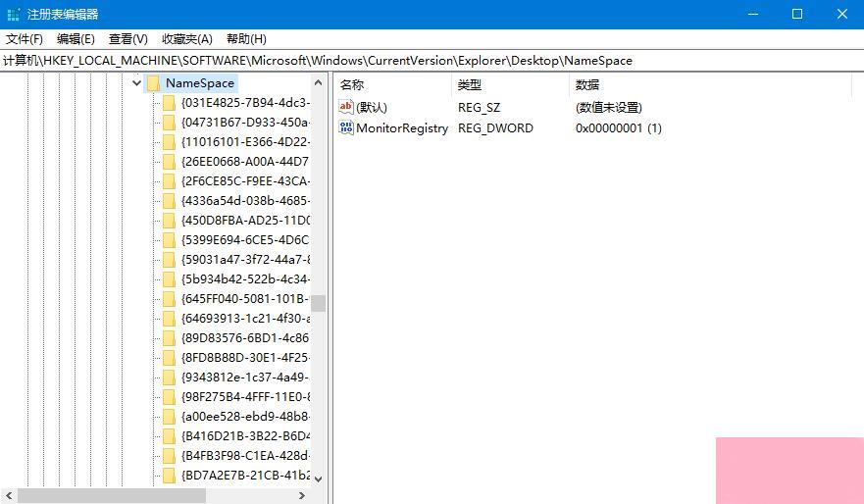Click the REG_DWORD type cell
This screenshot has height=504, width=864.
(495, 127)
